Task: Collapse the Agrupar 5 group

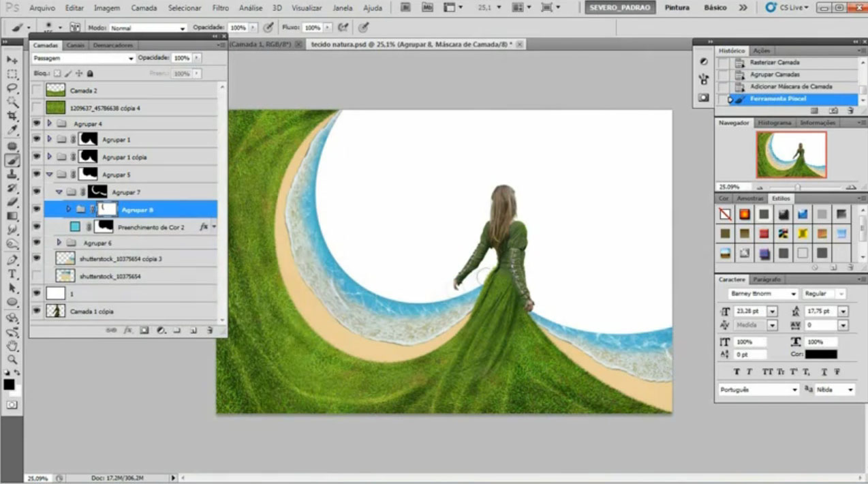Action: (x=49, y=175)
